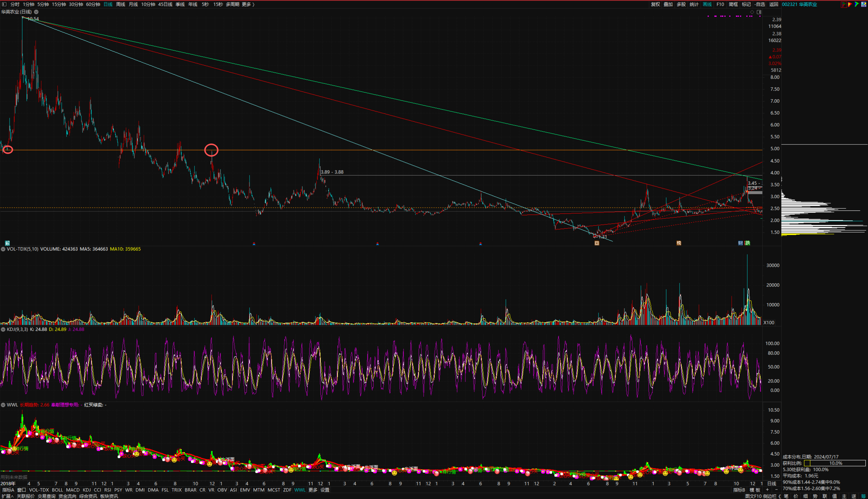
Task: Select the MACD indicator tab
Action: point(73,490)
